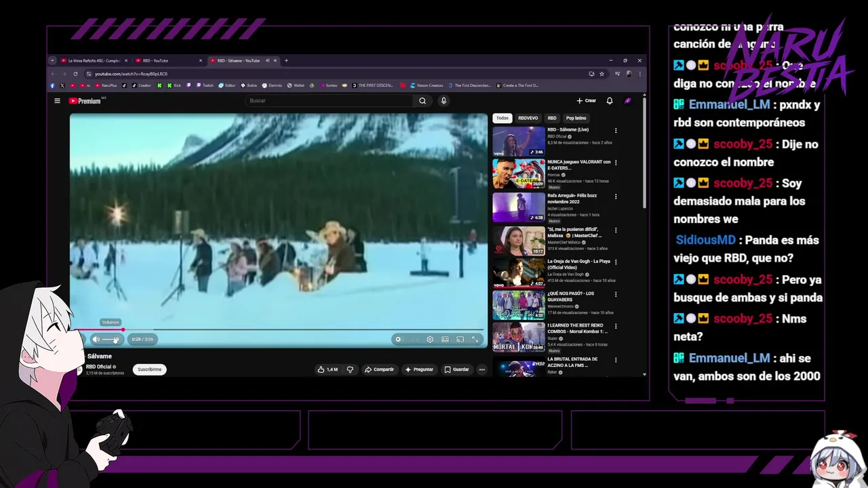The height and width of the screenshot is (488, 868).
Task: Click the Buscar search field
Action: click(329, 101)
